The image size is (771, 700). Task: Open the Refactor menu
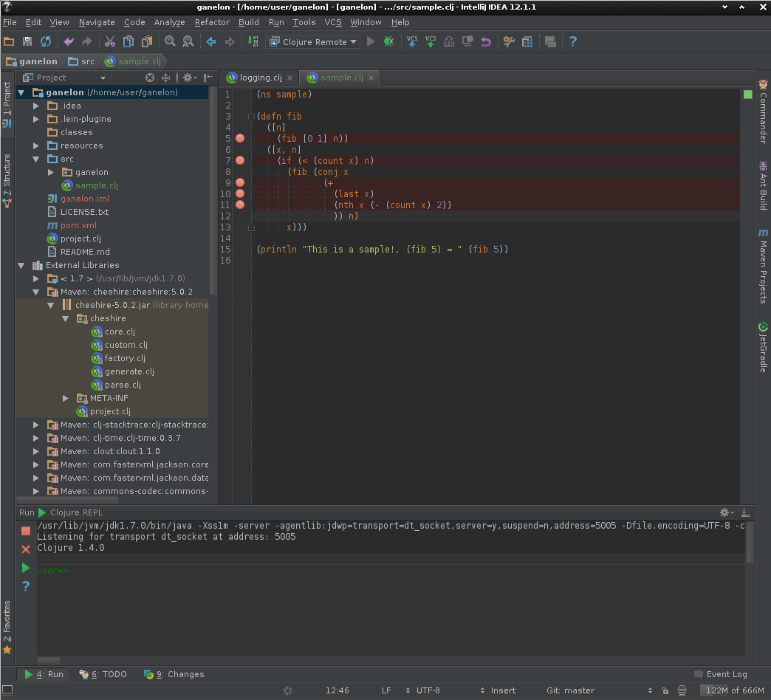click(212, 22)
